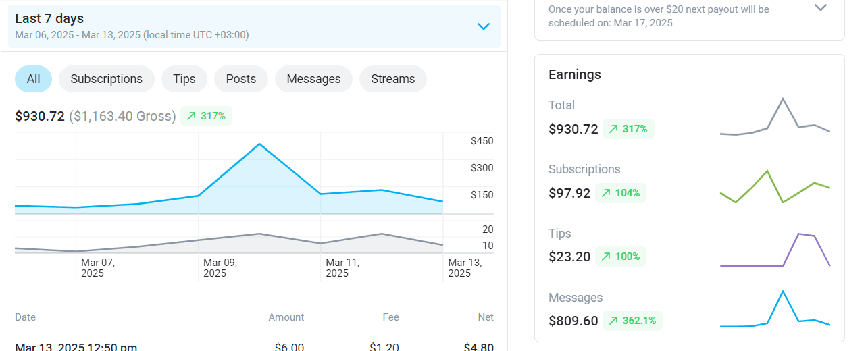Click the Messages 362.1% increase badge
This screenshot has height=351, width=868.
click(632, 321)
